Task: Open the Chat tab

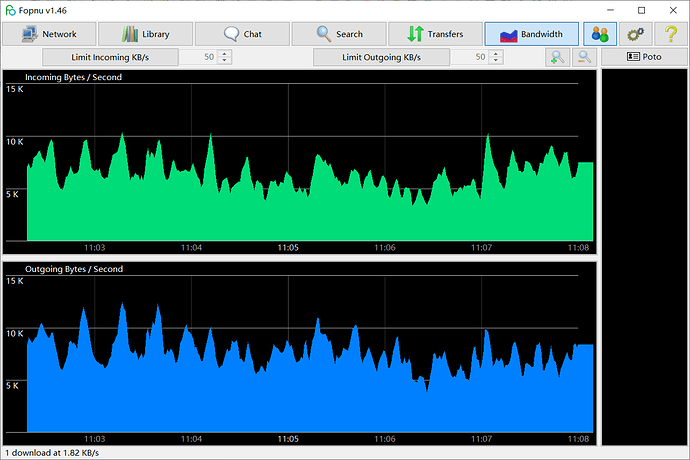Action: tap(242, 34)
